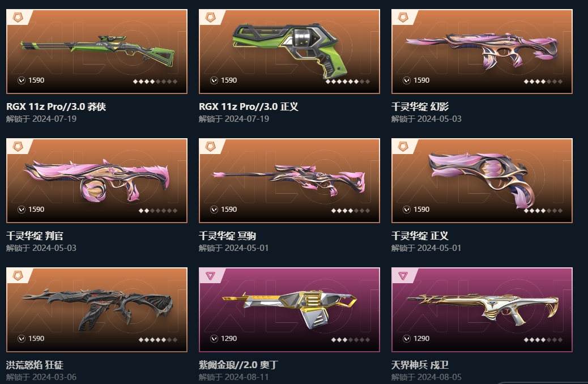The height and width of the screenshot is (384, 588).
Task: Click the RGX 11z Pro//3.0 green rifle image
Action: (97, 51)
